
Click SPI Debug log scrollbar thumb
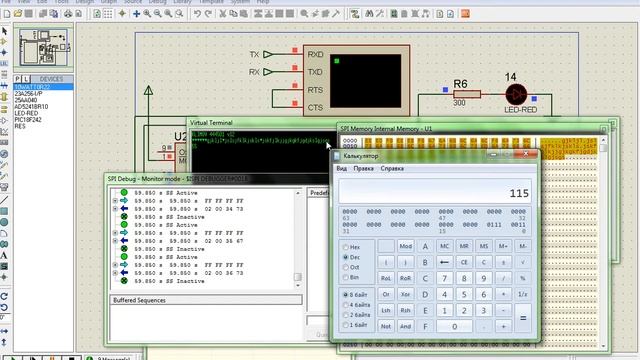coord(298,277)
